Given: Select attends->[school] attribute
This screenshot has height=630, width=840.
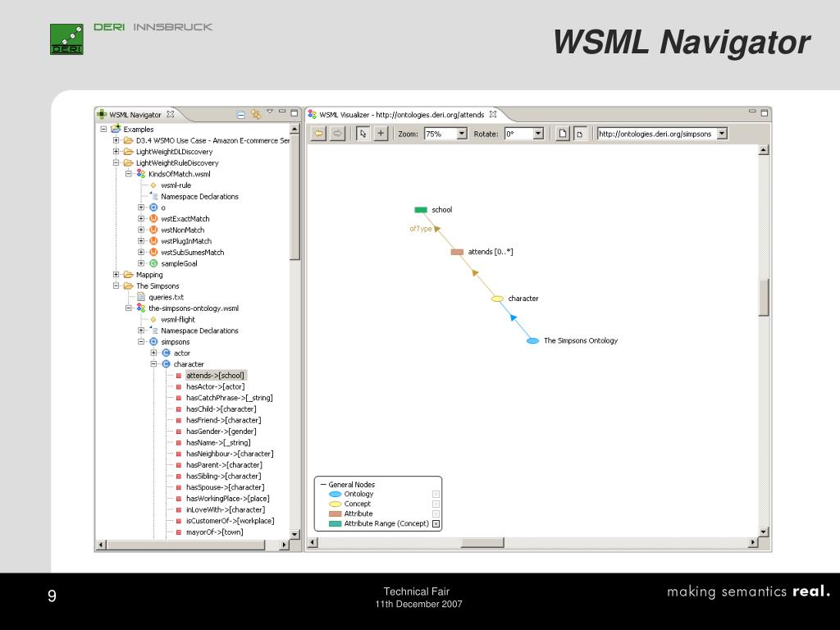Looking at the screenshot, I should [216, 376].
